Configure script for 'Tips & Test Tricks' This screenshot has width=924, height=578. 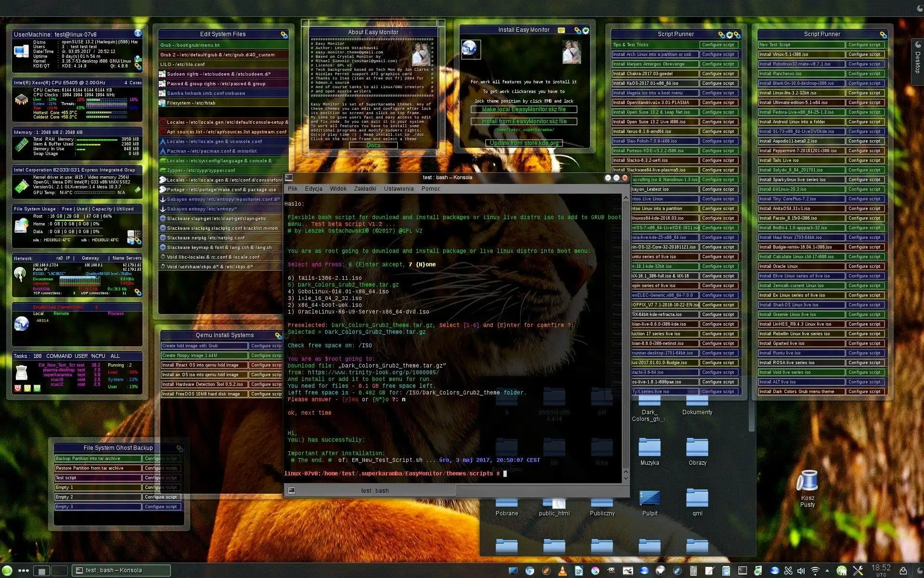tap(718, 45)
